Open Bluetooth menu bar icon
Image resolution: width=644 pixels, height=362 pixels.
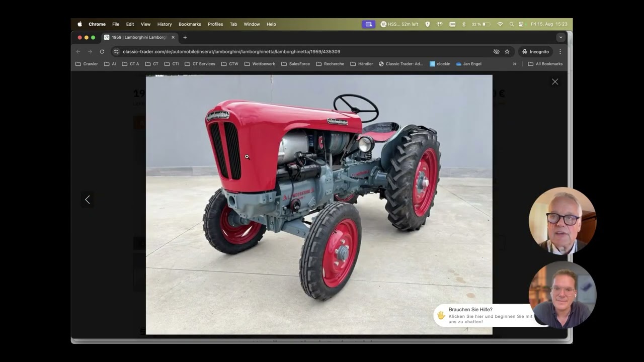point(464,24)
